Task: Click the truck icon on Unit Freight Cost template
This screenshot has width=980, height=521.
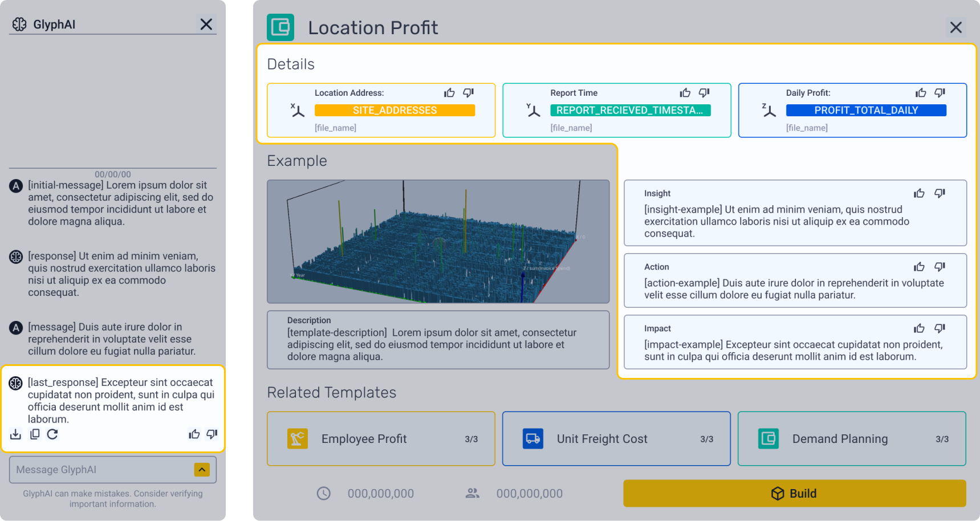Action: tap(532, 438)
